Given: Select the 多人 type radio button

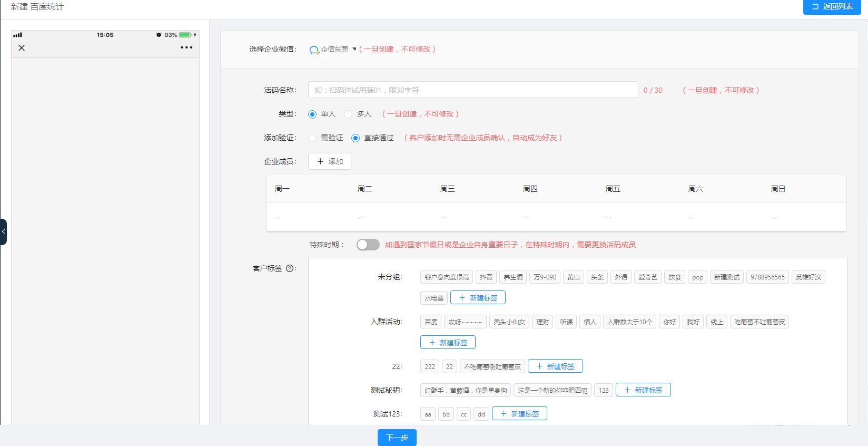Looking at the screenshot, I should (x=348, y=114).
